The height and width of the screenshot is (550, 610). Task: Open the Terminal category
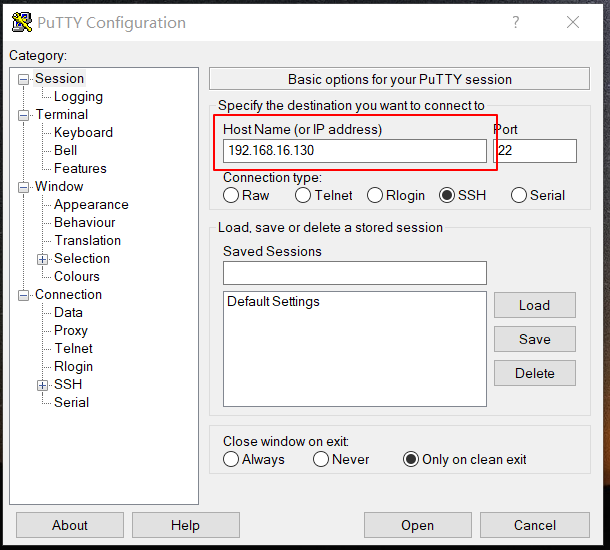click(62, 114)
